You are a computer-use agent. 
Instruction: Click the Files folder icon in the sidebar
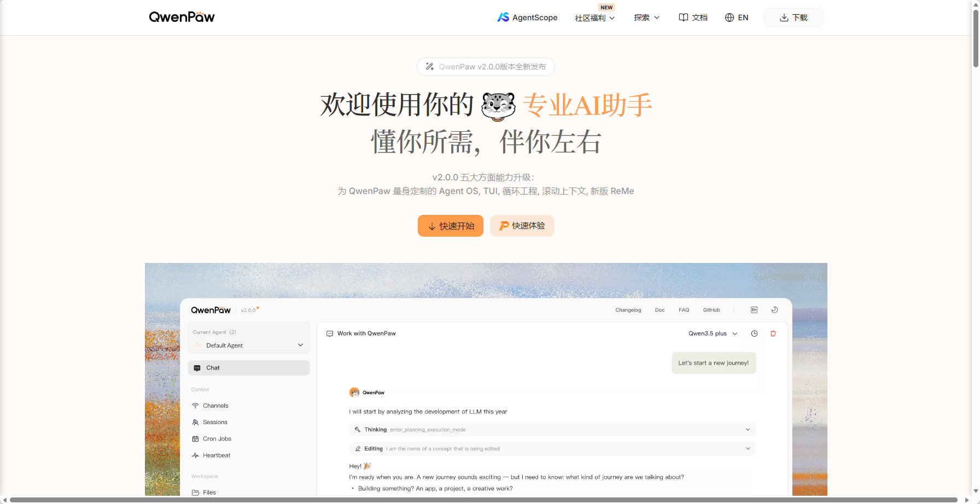click(x=195, y=493)
